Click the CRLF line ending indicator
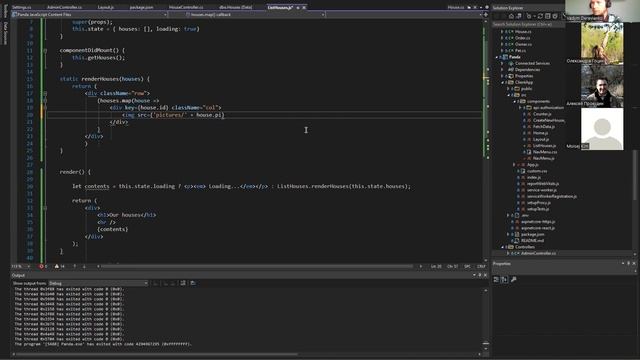640x360 pixels. (481, 267)
